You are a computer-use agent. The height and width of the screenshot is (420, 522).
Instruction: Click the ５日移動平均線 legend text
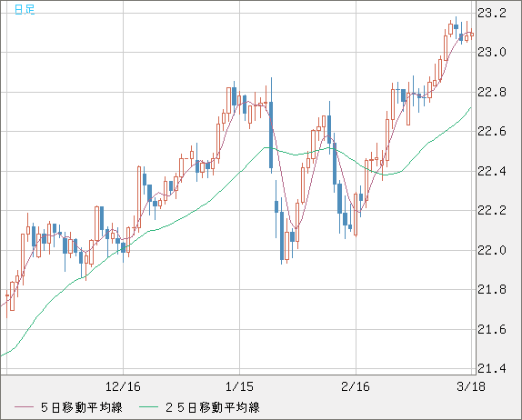(82, 407)
